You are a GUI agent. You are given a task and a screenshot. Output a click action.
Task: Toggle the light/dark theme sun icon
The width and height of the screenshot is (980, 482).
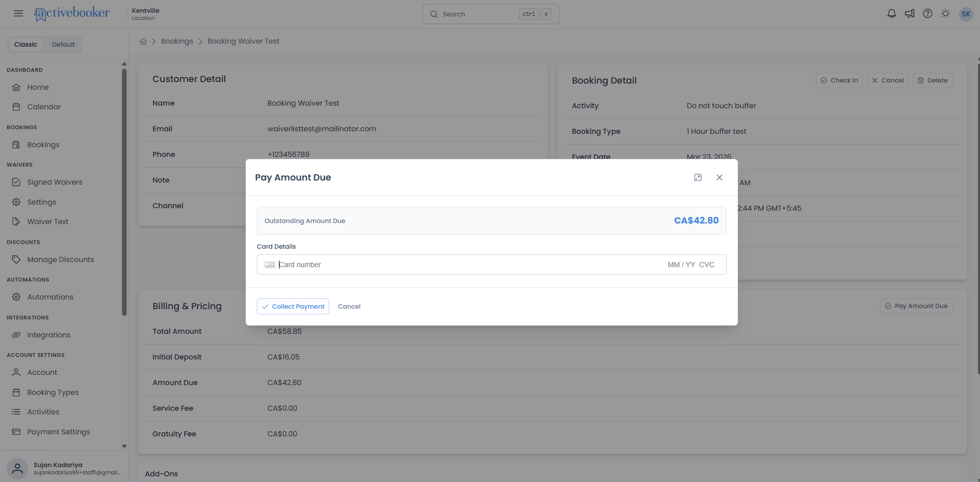click(x=946, y=14)
